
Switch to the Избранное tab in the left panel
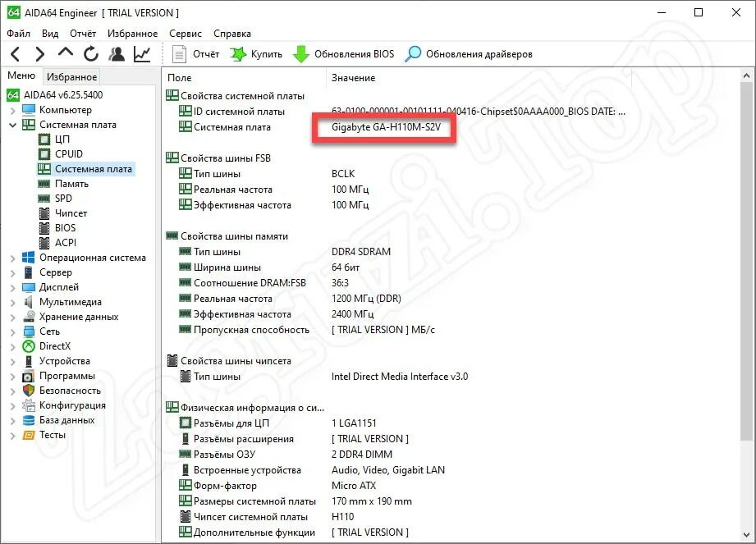click(71, 76)
